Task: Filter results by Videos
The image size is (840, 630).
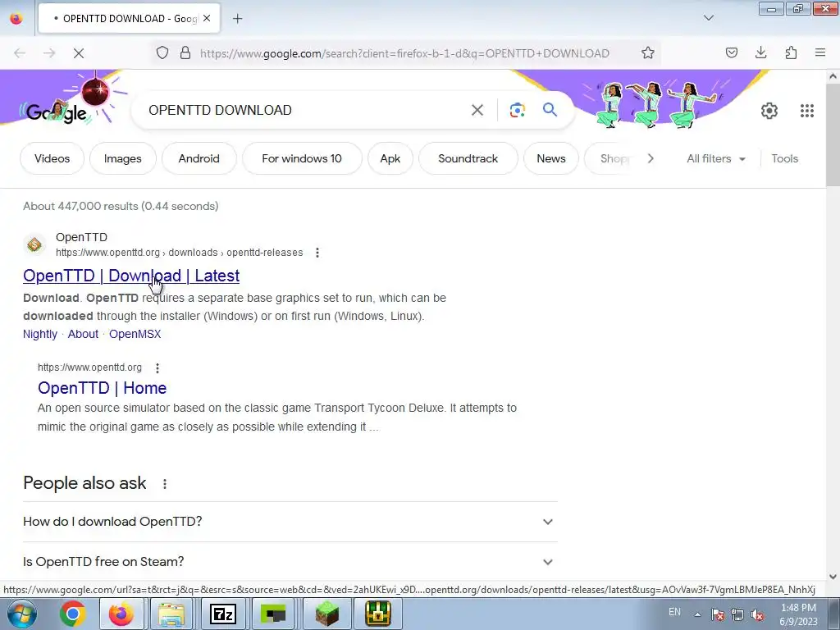Action: point(52,158)
